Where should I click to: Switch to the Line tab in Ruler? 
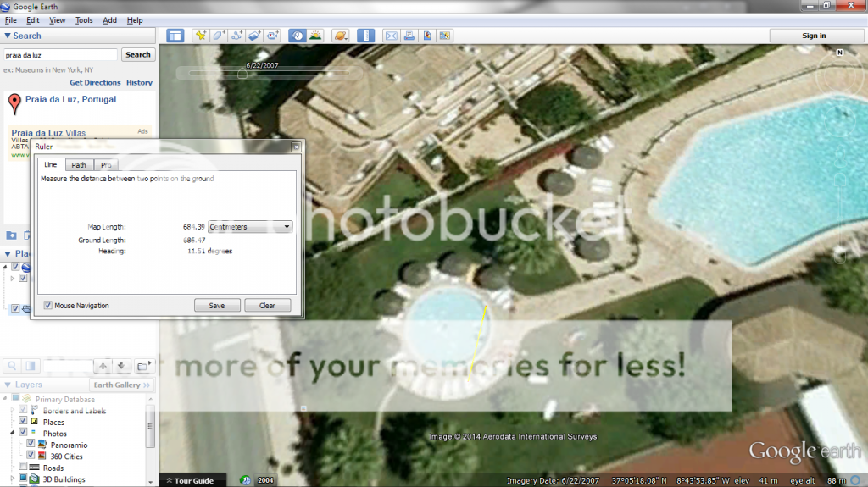click(50, 164)
